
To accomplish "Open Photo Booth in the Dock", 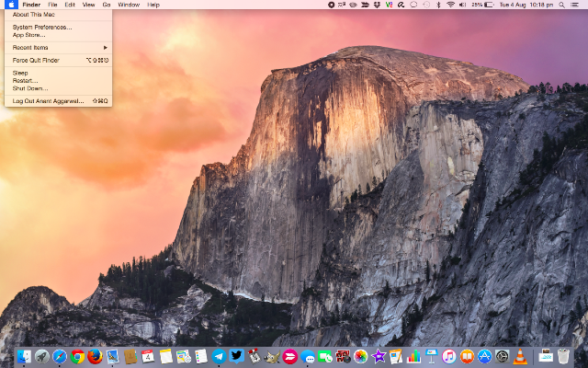I will (x=343, y=356).
